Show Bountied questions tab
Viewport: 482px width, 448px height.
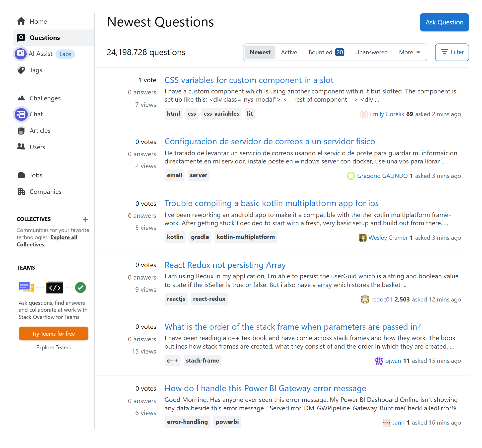326,52
